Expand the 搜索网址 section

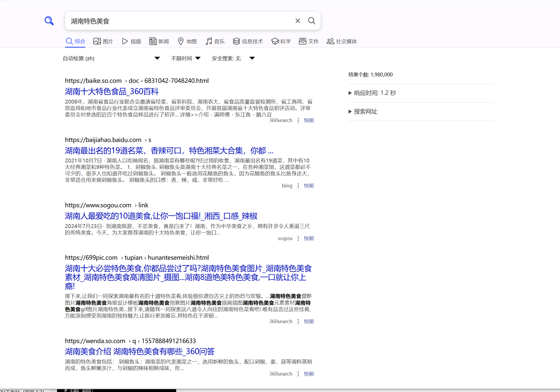tap(363, 112)
